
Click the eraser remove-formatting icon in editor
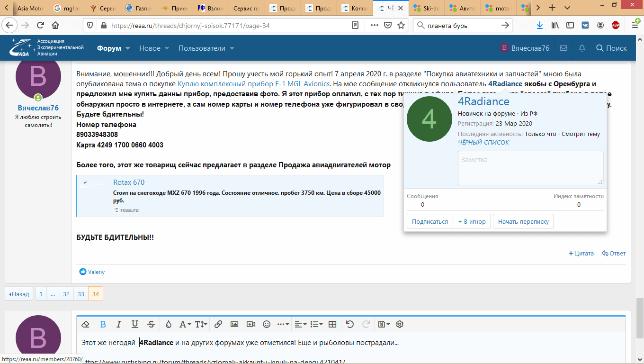[86, 324]
